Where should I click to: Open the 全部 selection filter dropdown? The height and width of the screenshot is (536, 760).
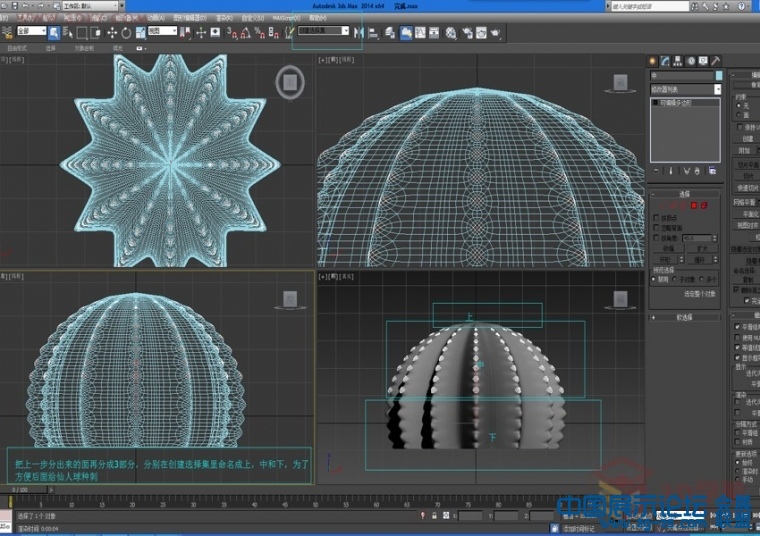32,31
